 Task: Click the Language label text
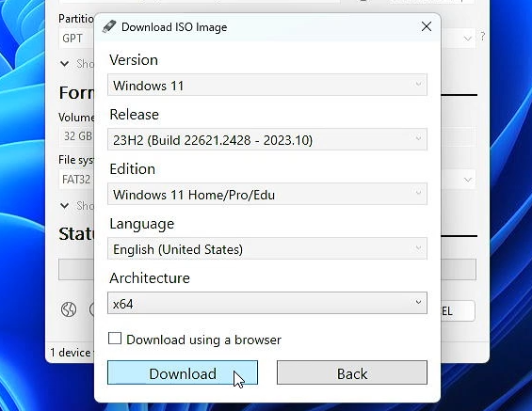(142, 224)
